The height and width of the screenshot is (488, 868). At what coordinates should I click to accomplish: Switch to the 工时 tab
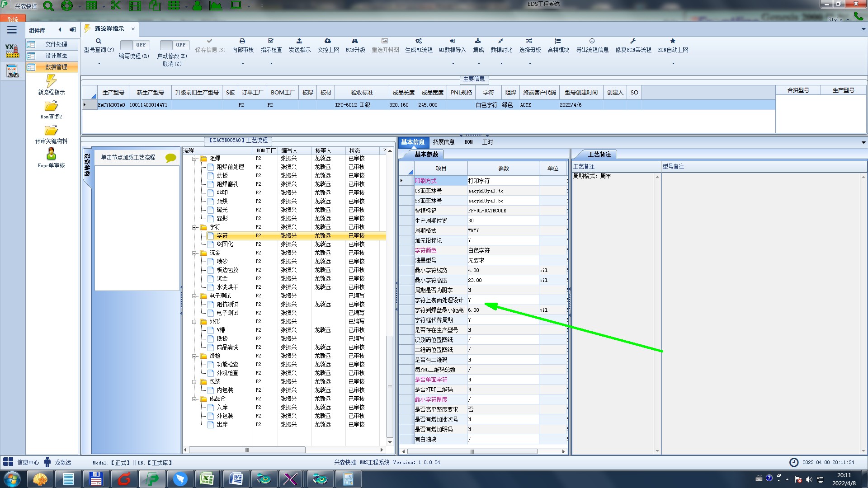[x=487, y=142]
